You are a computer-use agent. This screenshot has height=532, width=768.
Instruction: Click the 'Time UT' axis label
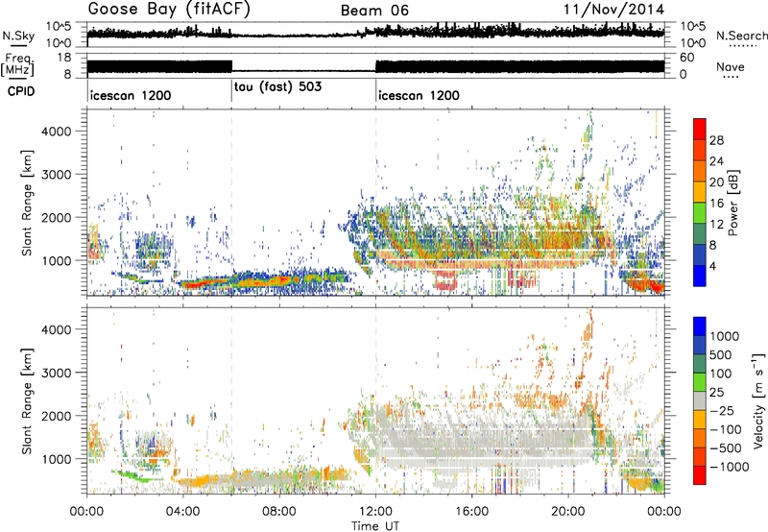[375, 525]
